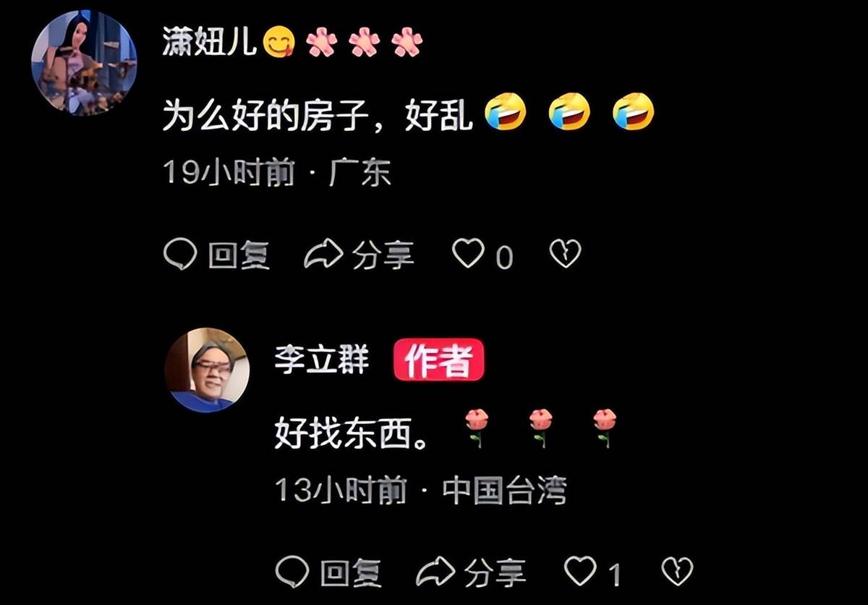The image size is (868, 605).
Task: Click the username 潇妞儿
Action: click(210, 43)
